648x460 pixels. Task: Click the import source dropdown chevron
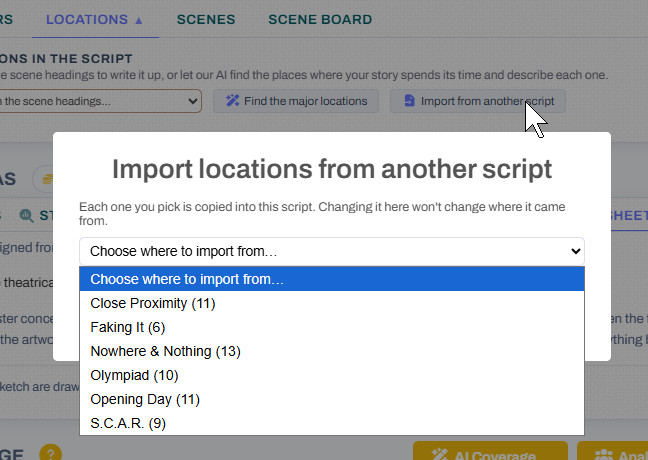tap(575, 251)
